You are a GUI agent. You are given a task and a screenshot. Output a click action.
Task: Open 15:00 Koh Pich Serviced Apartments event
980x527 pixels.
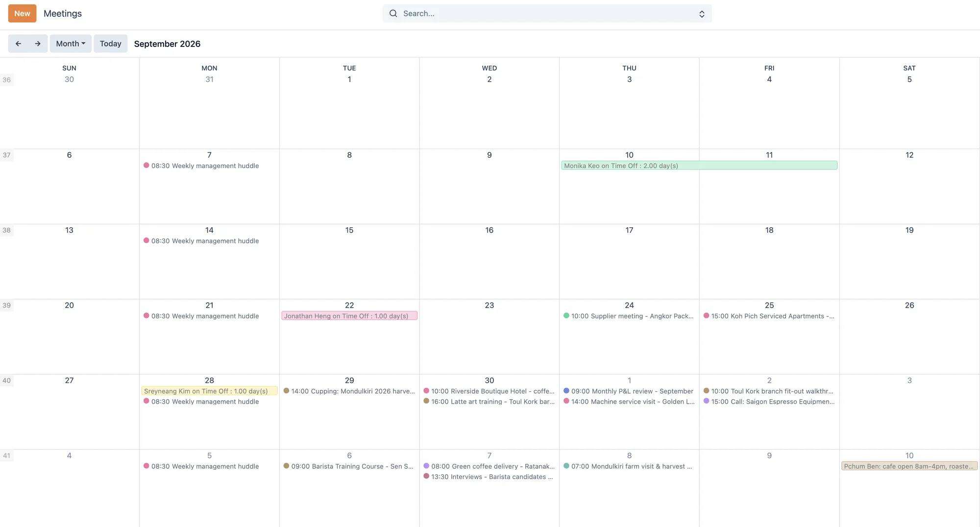769,316
